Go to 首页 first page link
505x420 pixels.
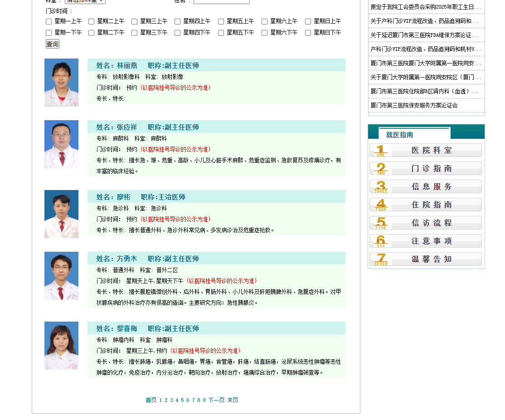point(151,400)
